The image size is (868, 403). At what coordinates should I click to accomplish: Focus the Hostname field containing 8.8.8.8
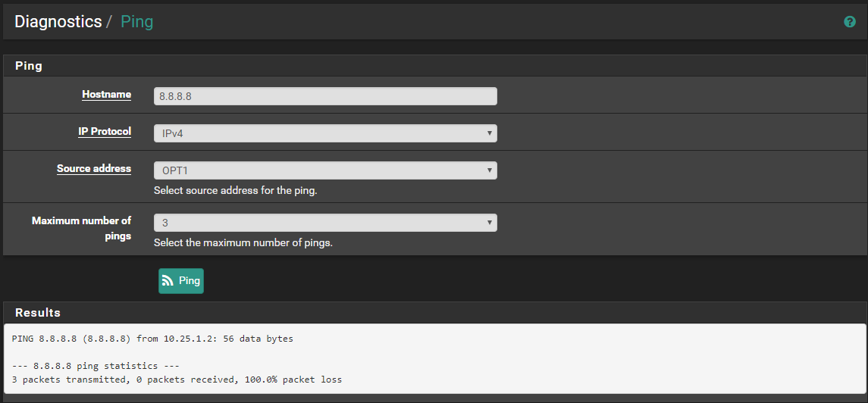[x=325, y=96]
